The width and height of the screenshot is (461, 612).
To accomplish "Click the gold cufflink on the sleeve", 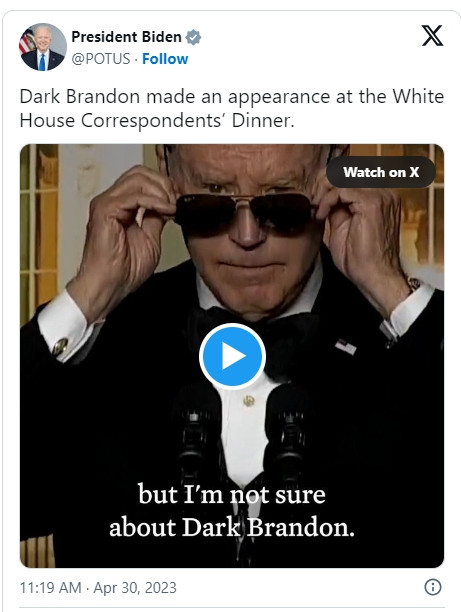I will [59, 347].
